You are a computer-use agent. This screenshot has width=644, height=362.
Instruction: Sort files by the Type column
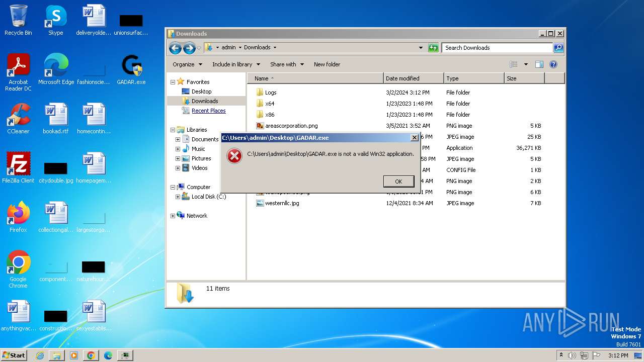[474, 78]
